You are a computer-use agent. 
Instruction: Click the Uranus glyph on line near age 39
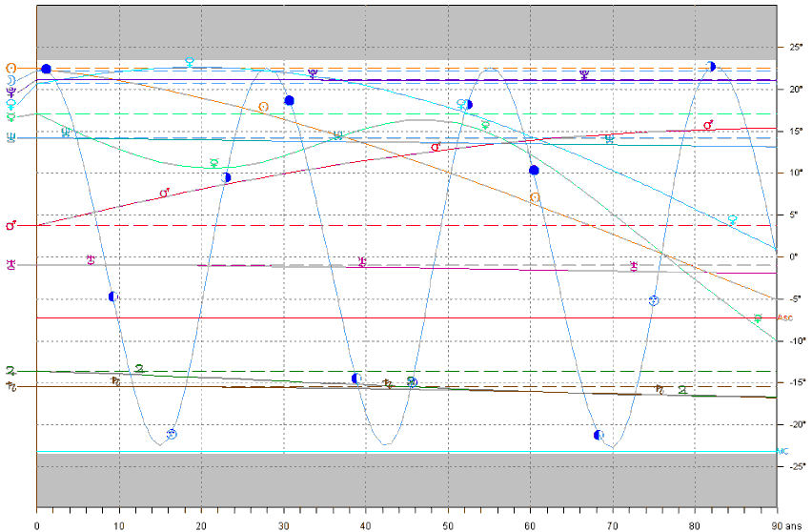[362, 261]
